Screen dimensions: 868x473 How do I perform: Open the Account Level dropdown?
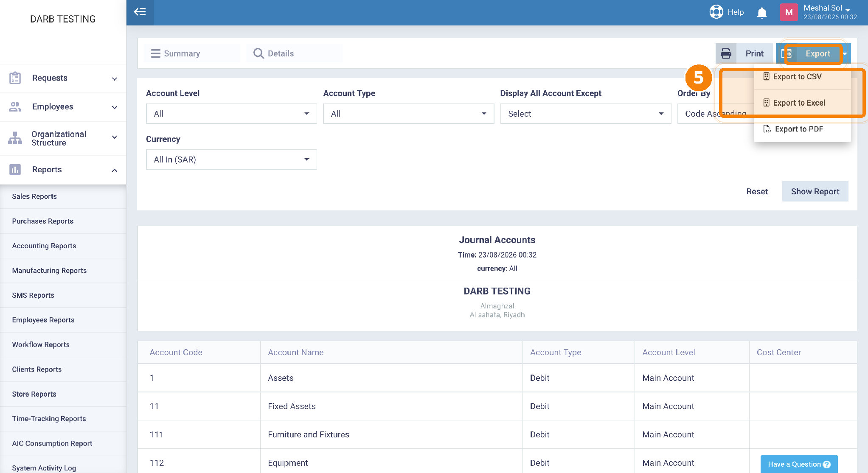(231, 114)
